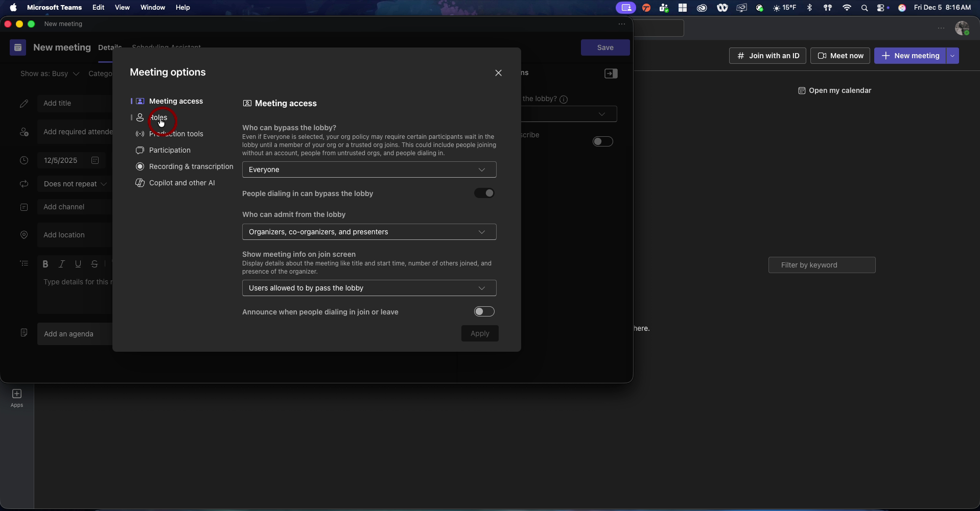Viewport: 980px width, 511px height.
Task: Click the Add title field
Action: 75,103
